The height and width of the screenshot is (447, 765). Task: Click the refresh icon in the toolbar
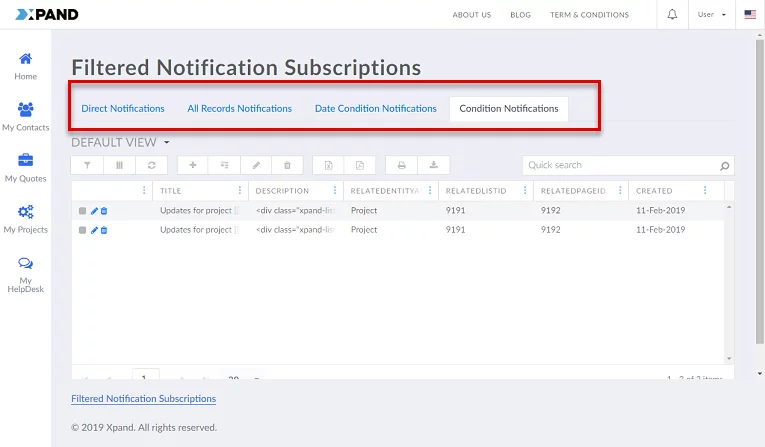pyautogui.click(x=151, y=165)
